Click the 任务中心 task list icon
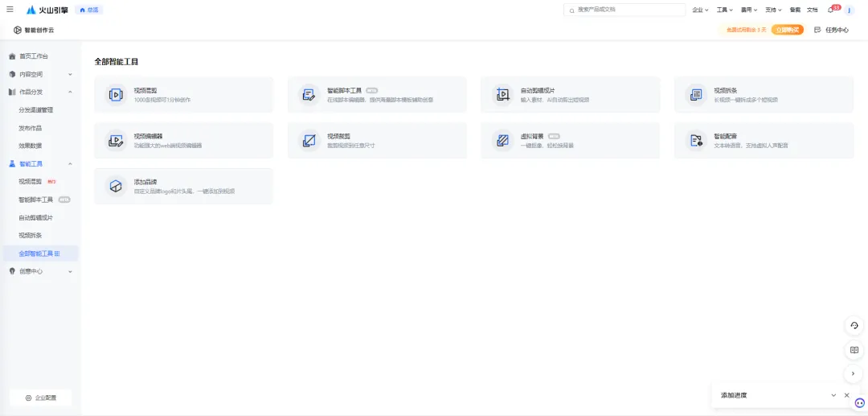The width and height of the screenshot is (868, 416). coord(817,30)
